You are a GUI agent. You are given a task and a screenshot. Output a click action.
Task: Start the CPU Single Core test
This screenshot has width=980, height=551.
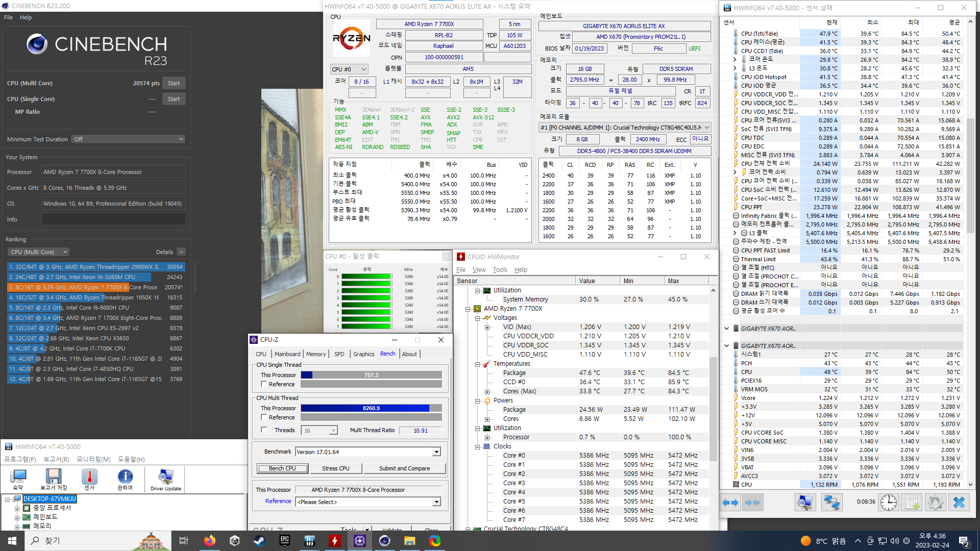click(x=174, y=99)
